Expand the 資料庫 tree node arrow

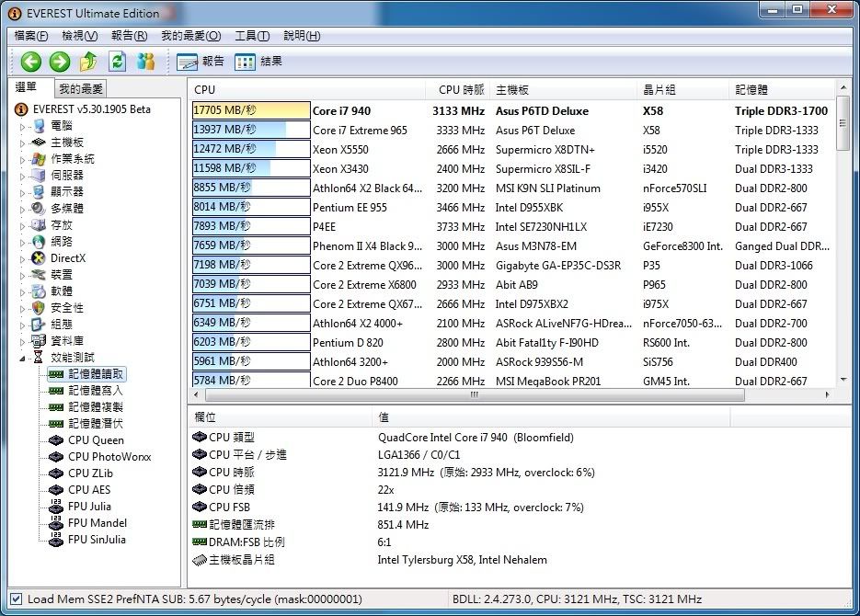pyautogui.click(x=22, y=341)
